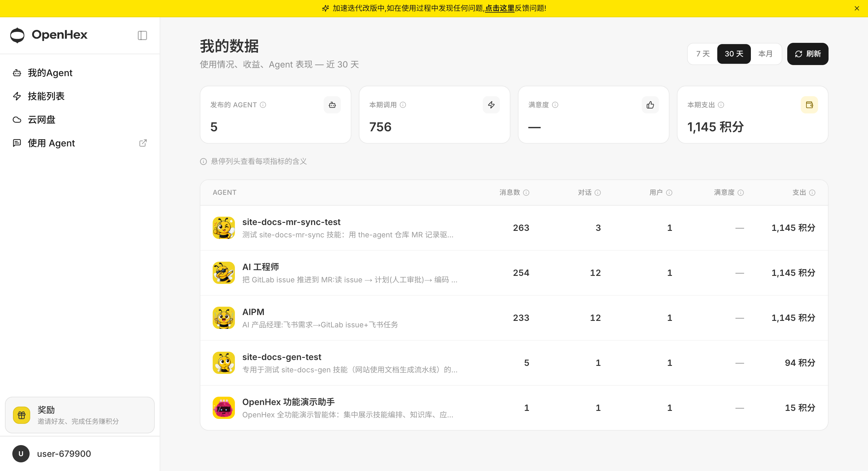Image resolution: width=868 pixels, height=471 pixels.
Task: Click the user-679900 username
Action: coord(64,453)
